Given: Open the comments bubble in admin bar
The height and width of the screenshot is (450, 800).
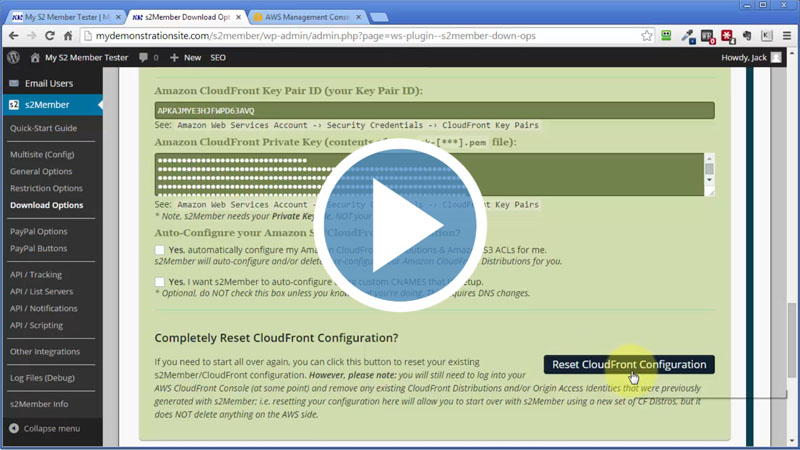Looking at the screenshot, I should (x=143, y=58).
